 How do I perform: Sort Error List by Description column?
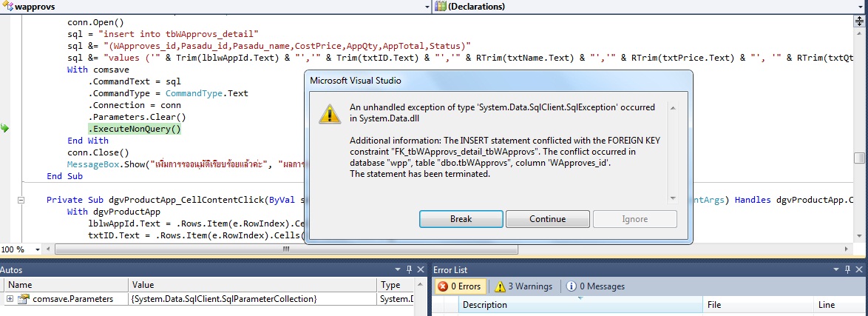click(x=580, y=305)
